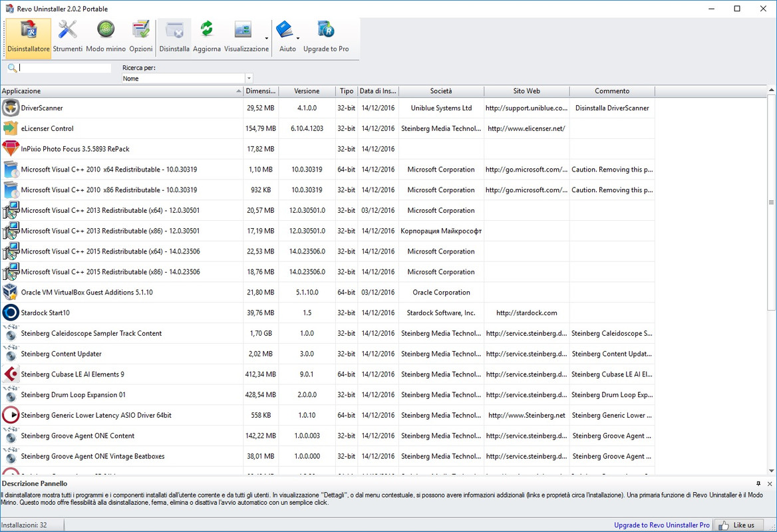The width and height of the screenshot is (777, 532).
Task: Click http://www.elicenser.net/ website cell
Action: click(526, 128)
